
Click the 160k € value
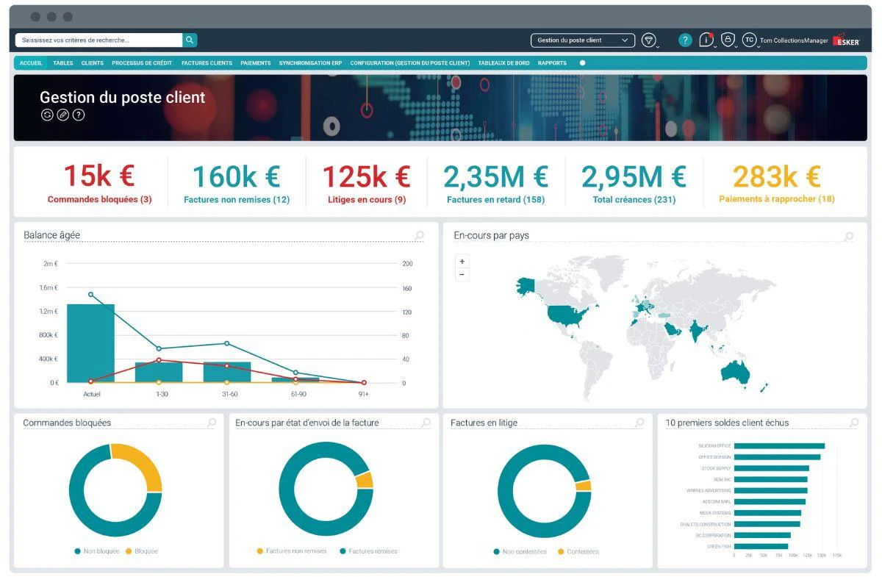pyautogui.click(x=237, y=176)
